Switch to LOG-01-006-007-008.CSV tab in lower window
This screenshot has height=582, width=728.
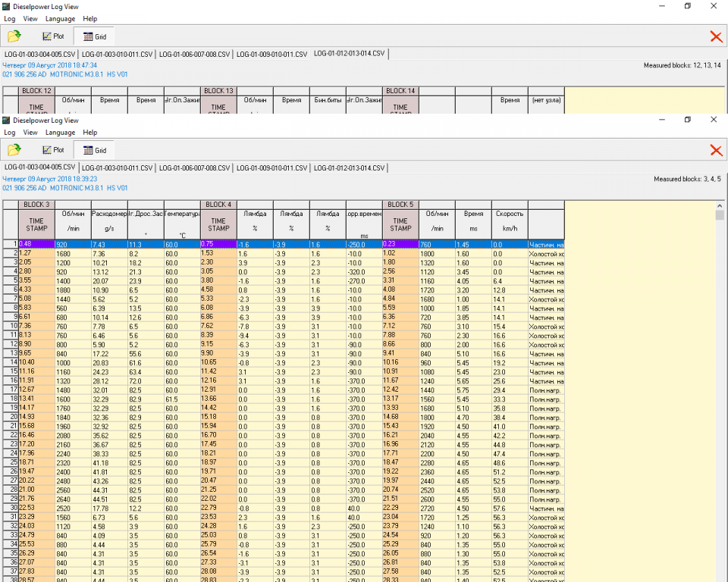point(194,167)
